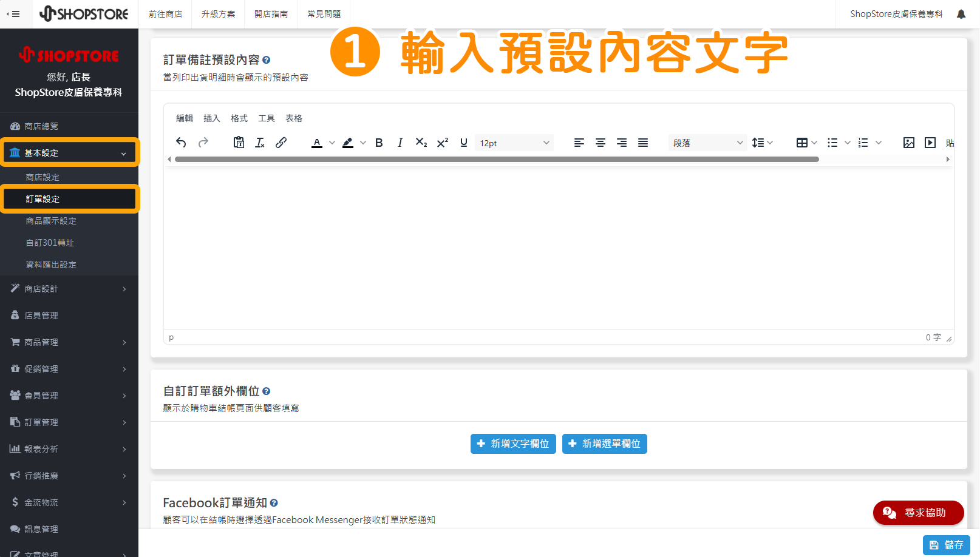Apply text color with the A icon
This screenshot has width=980, height=557.
point(317,143)
